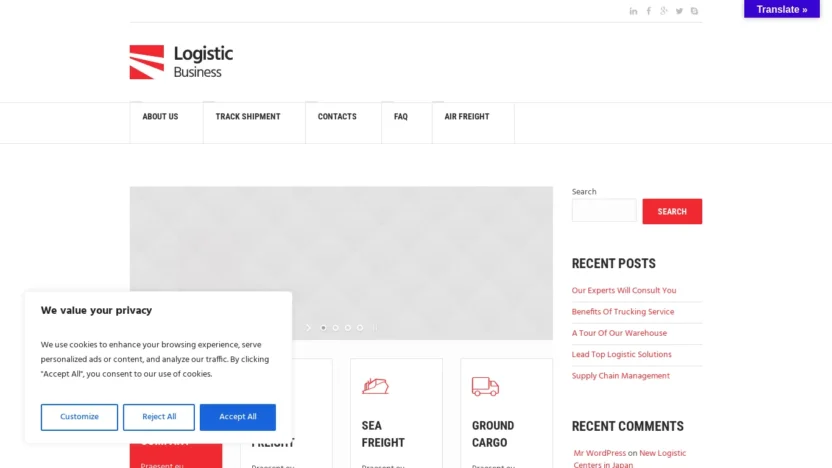The image size is (832, 468).
Task: Click the 'Recent Comments' heading
Action: click(x=627, y=427)
